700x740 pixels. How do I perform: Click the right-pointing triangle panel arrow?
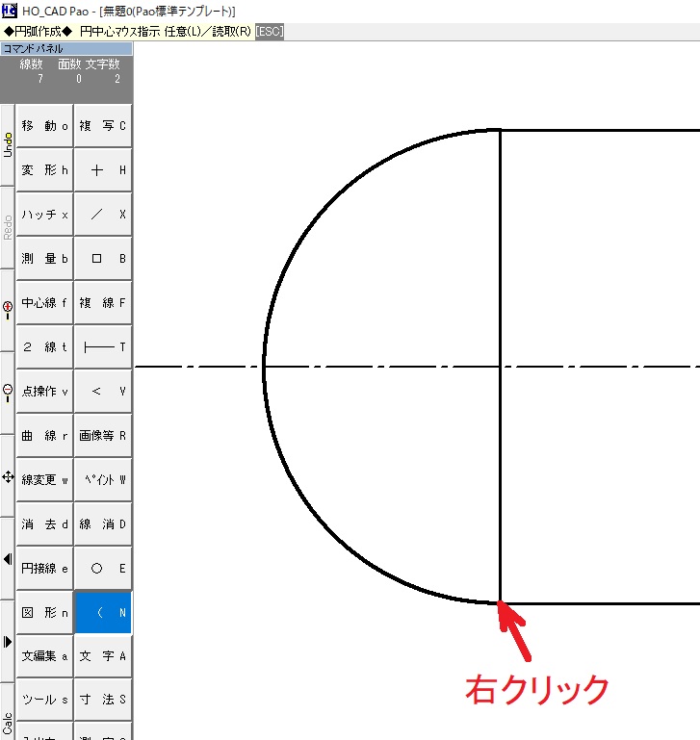pos(8,642)
